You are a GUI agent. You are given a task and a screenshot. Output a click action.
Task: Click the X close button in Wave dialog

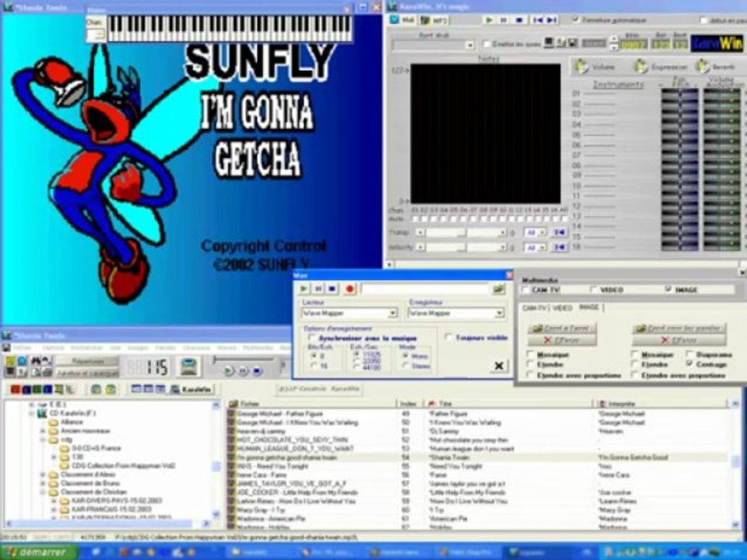click(499, 366)
